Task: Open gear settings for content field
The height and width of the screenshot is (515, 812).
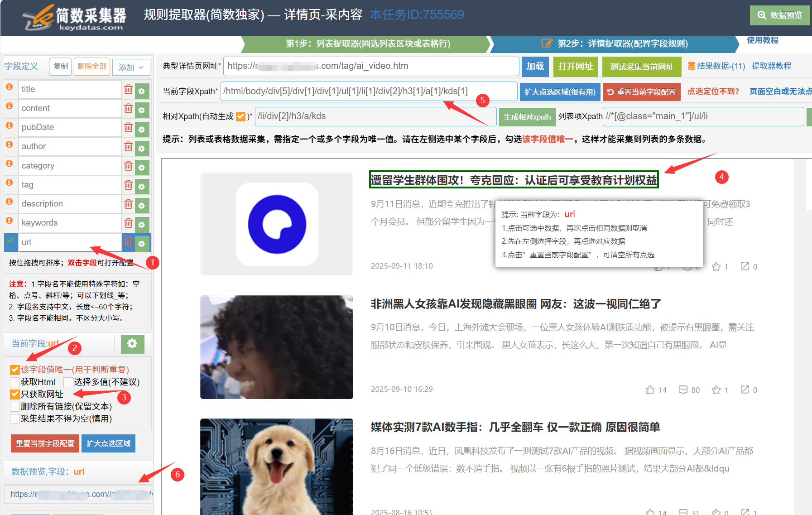Action: [142, 110]
